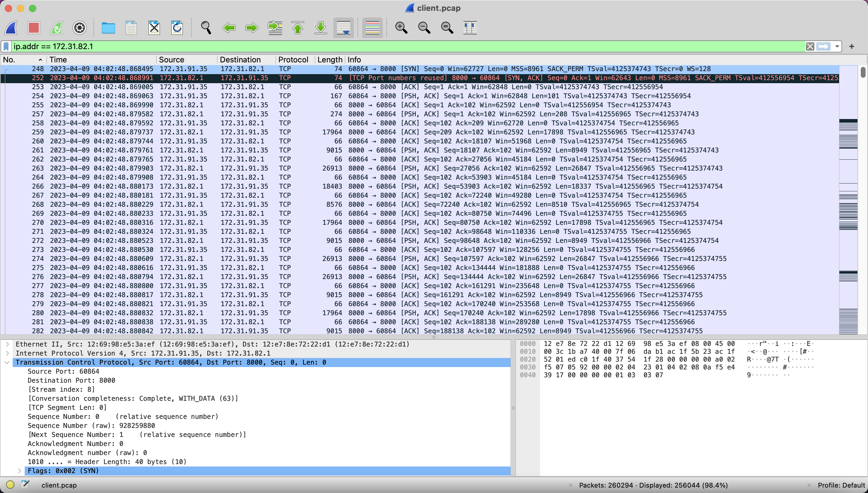Click the start capture shark fin icon
The height and width of the screenshot is (493, 868).
click(11, 28)
